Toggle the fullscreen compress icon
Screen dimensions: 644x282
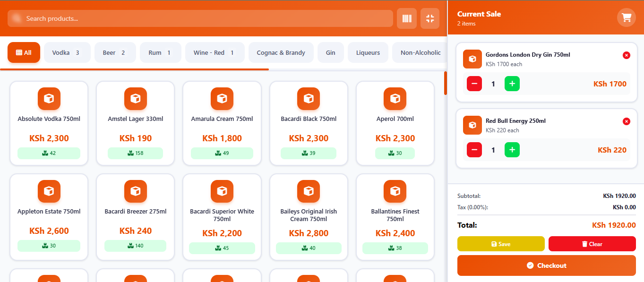click(429, 18)
